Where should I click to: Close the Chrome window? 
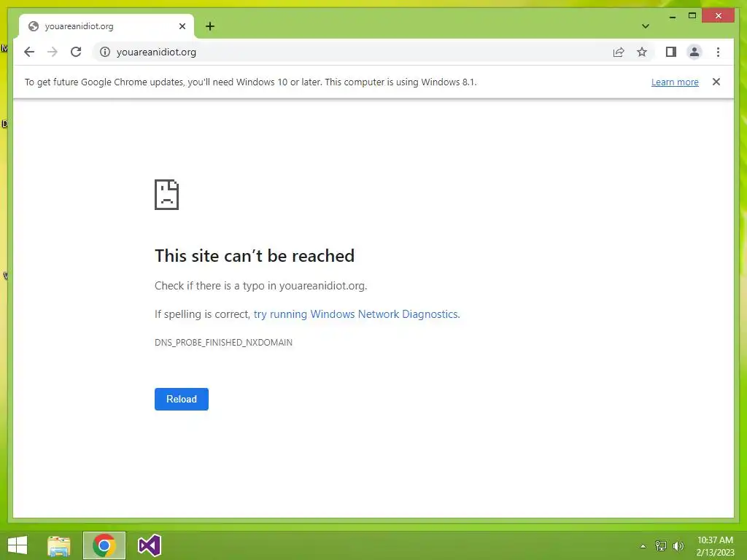[719, 16]
